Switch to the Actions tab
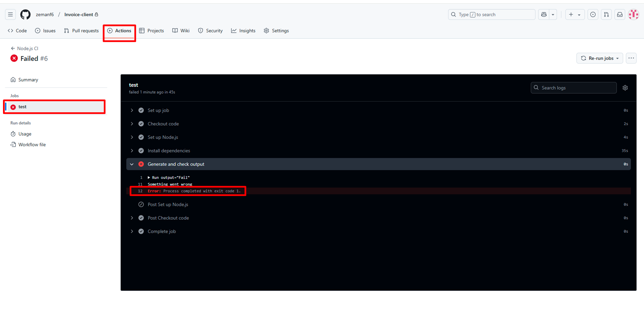Screen dimensions: 644x315 [x=119, y=31]
